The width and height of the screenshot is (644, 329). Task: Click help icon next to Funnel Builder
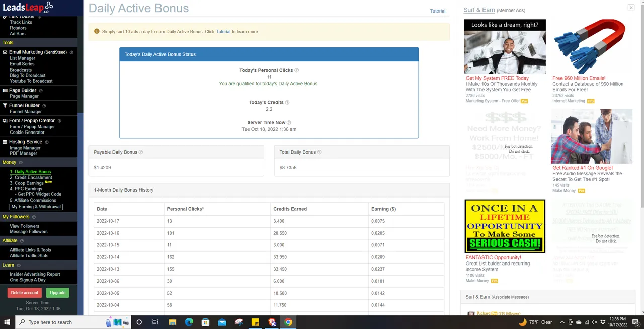44,106
